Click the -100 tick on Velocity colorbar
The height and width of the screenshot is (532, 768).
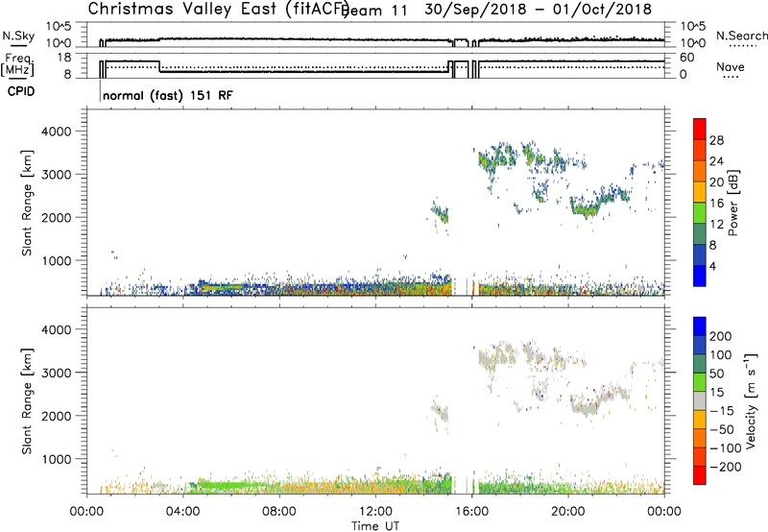(x=725, y=447)
